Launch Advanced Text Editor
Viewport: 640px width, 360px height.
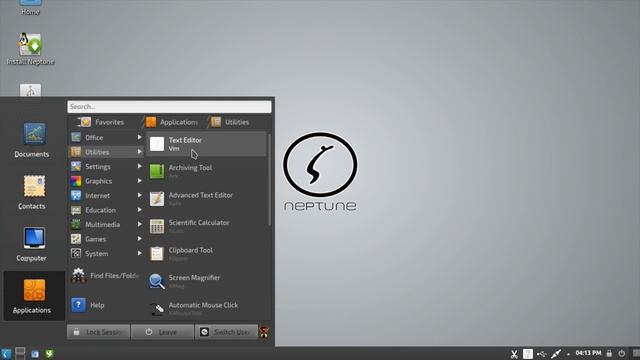(206, 199)
